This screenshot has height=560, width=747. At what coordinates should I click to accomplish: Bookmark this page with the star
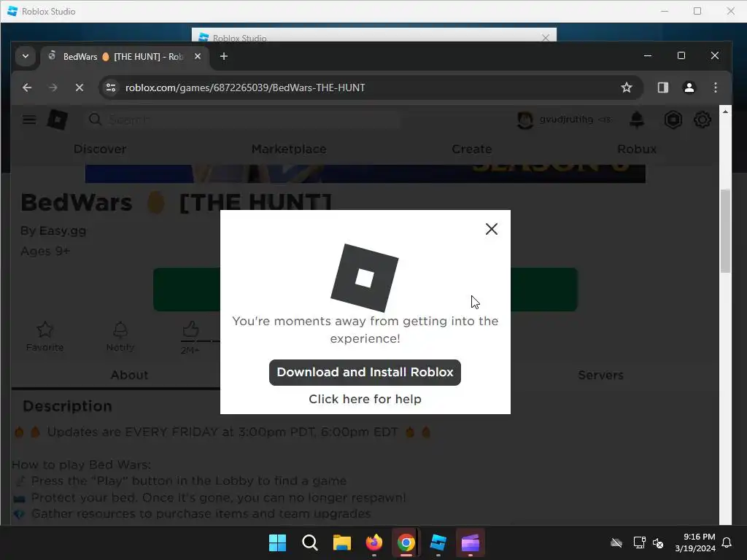click(x=627, y=87)
